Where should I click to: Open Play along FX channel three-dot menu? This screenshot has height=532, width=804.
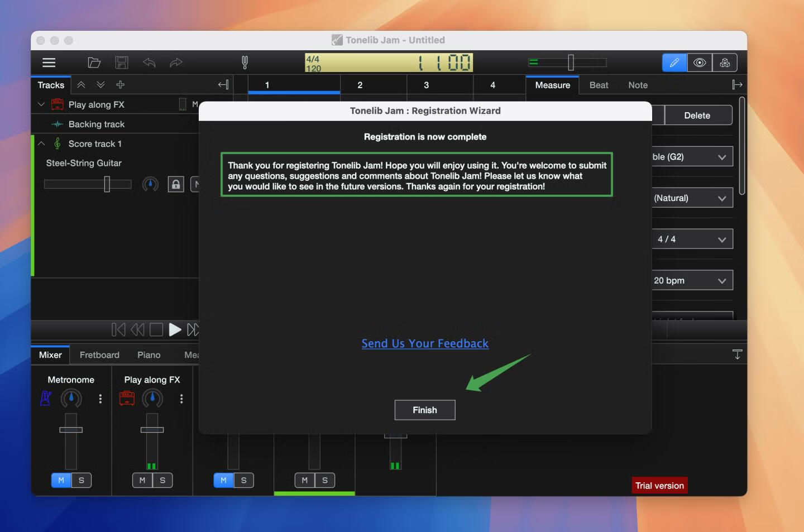tap(181, 399)
